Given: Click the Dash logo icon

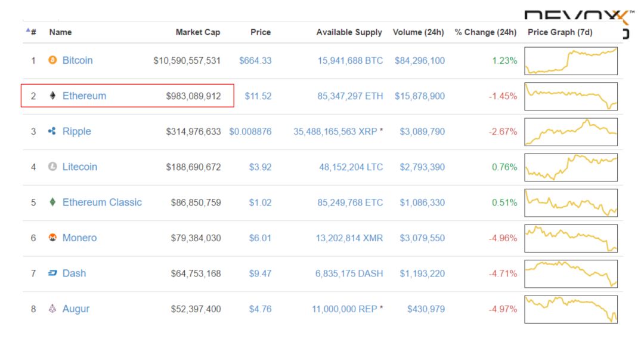Looking at the screenshot, I should 52,273.
